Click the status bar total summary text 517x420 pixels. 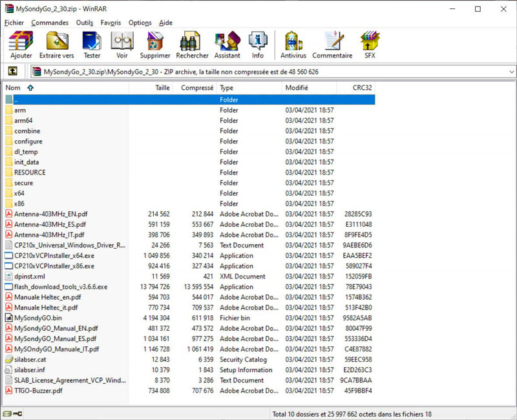352,414
